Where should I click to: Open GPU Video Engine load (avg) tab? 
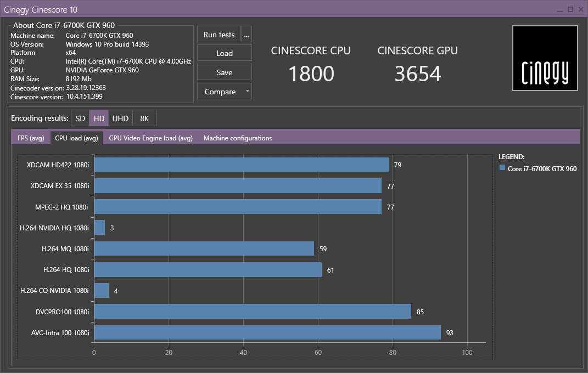[x=151, y=138]
